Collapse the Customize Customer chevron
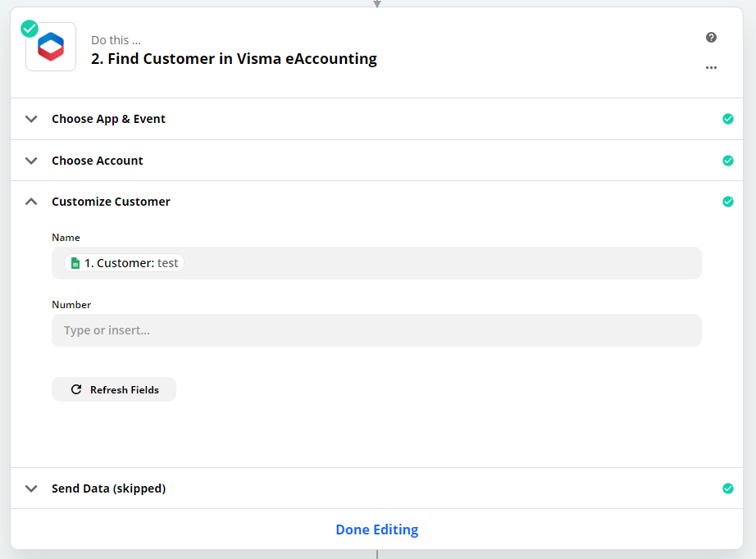This screenshot has height=559, width=756. pyautogui.click(x=31, y=202)
